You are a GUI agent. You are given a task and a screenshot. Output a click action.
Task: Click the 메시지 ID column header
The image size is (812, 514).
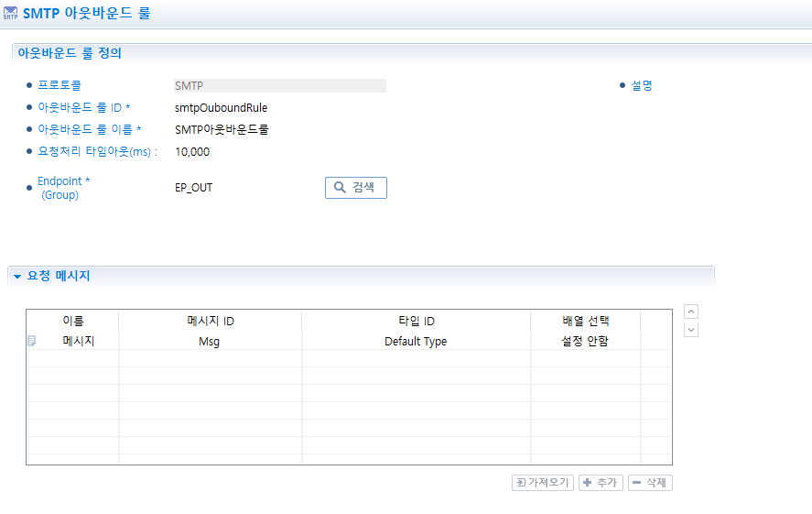pos(210,321)
